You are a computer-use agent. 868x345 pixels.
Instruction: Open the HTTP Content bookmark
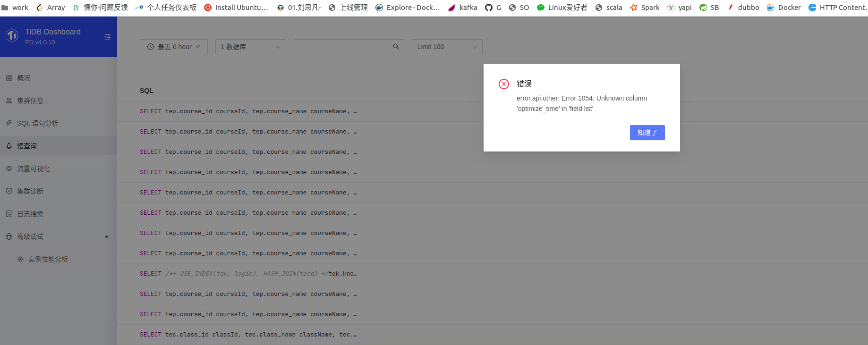(838, 8)
